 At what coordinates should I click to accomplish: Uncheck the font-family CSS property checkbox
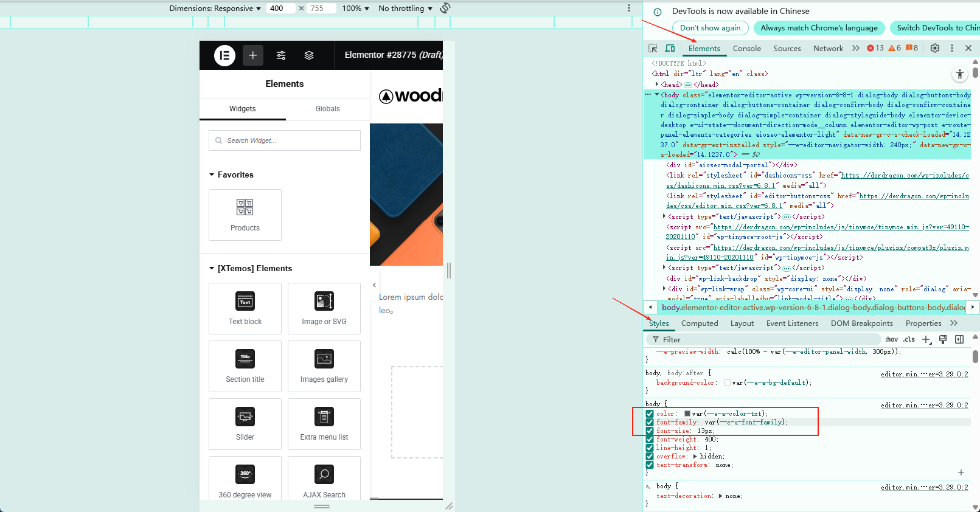(650, 422)
